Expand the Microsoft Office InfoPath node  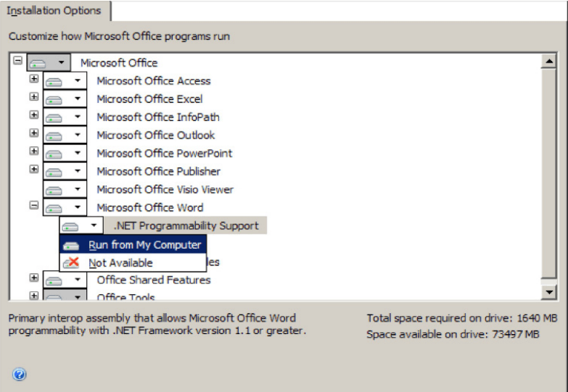pos(33,114)
